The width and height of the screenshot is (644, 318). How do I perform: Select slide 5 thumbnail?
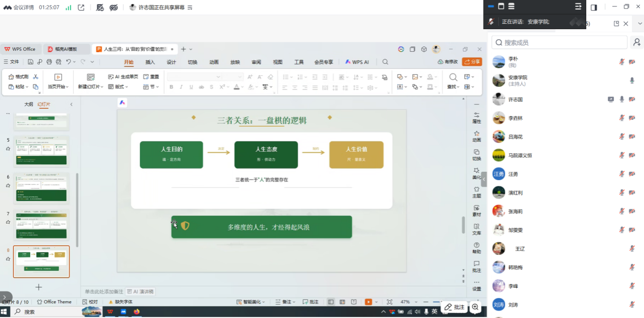(41, 151)
